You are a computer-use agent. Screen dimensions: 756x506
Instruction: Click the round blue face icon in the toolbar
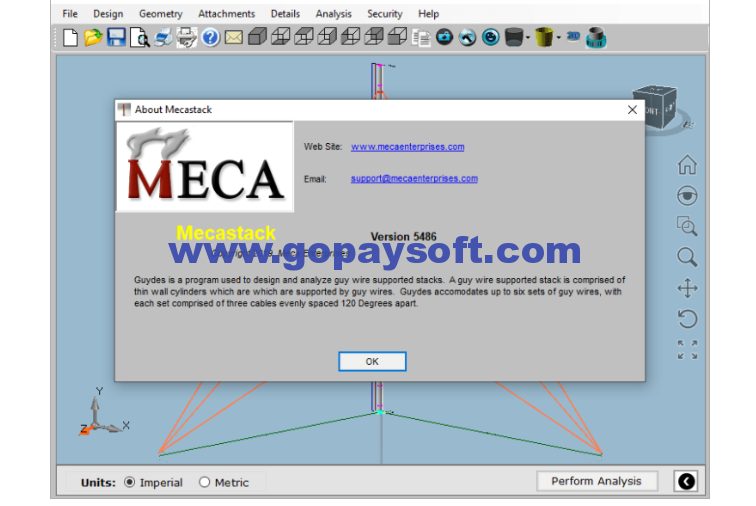pyautogui.click(x=491, y=37)
